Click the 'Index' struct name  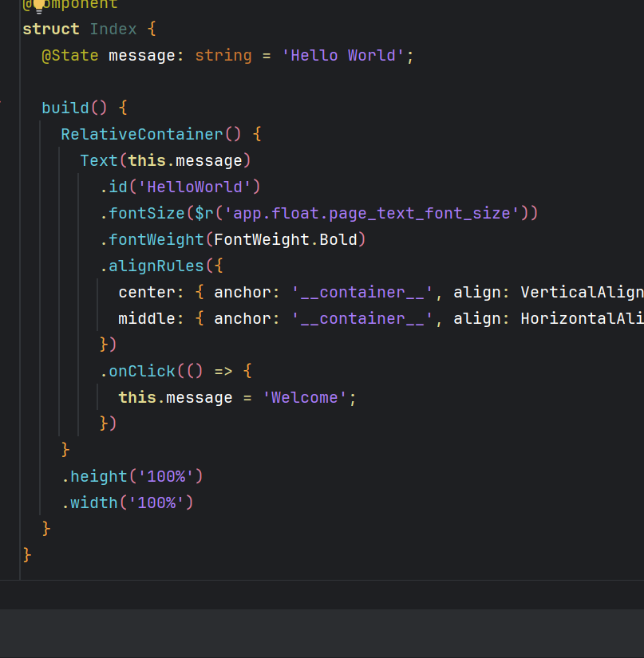tap(113, 30)
